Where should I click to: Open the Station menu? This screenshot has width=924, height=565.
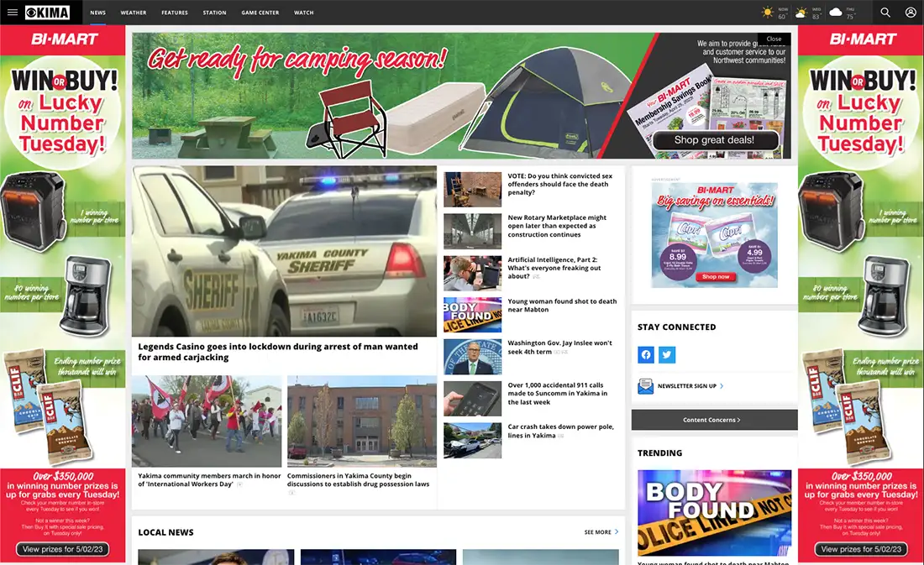pos(214,13)
